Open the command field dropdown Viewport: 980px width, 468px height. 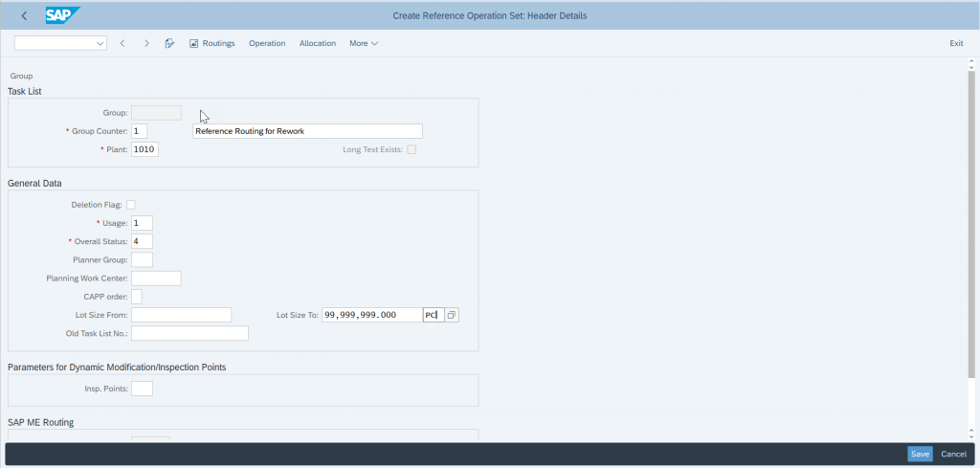point(100,43)
